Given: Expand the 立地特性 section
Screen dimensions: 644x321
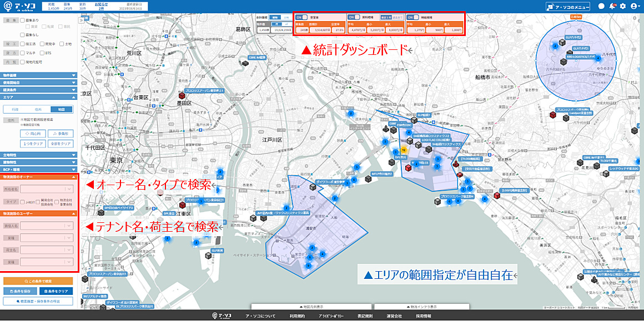Looking at the screenshot, I should [38, 155].
